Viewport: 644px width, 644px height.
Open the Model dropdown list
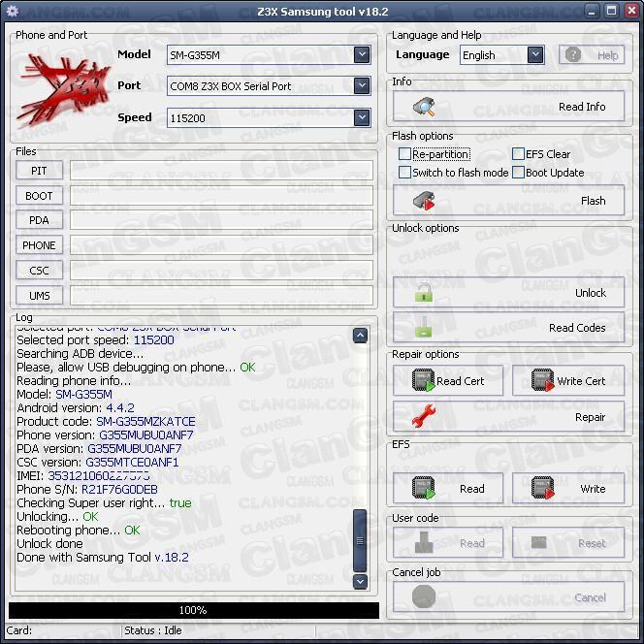coord(362,54)
